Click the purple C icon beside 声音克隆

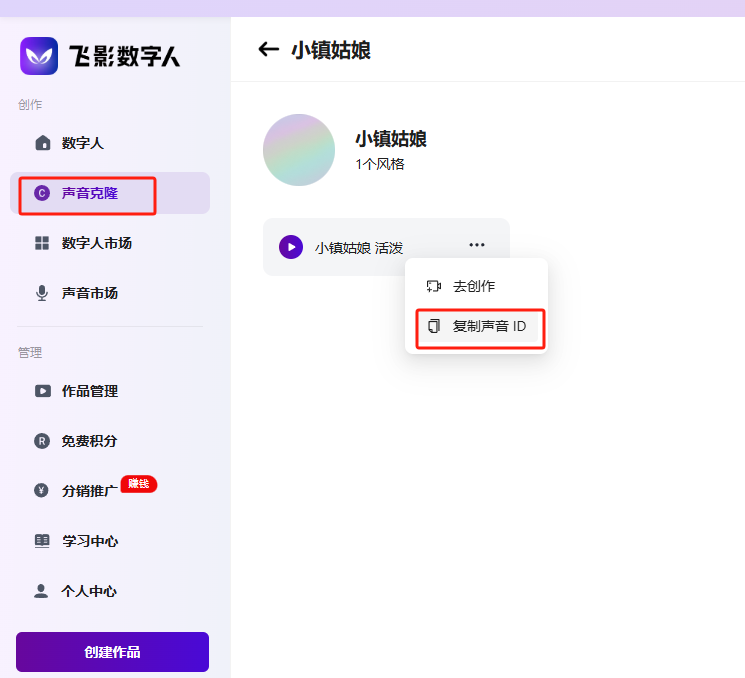coord(42,193)
